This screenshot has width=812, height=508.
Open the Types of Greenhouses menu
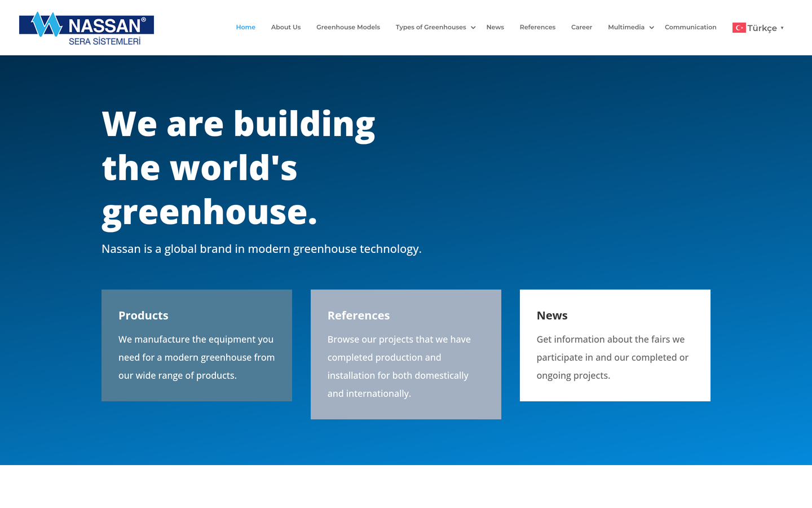pos(431,27)
